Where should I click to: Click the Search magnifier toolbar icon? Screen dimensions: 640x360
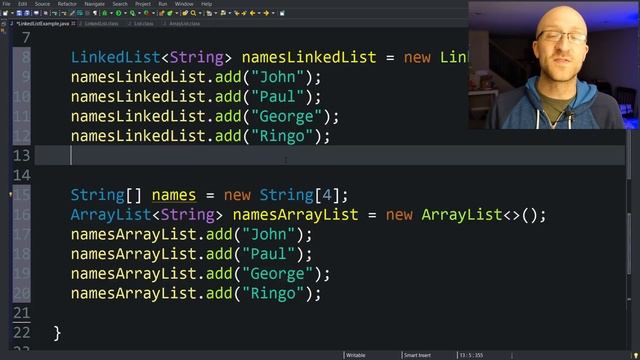[193, 13]
